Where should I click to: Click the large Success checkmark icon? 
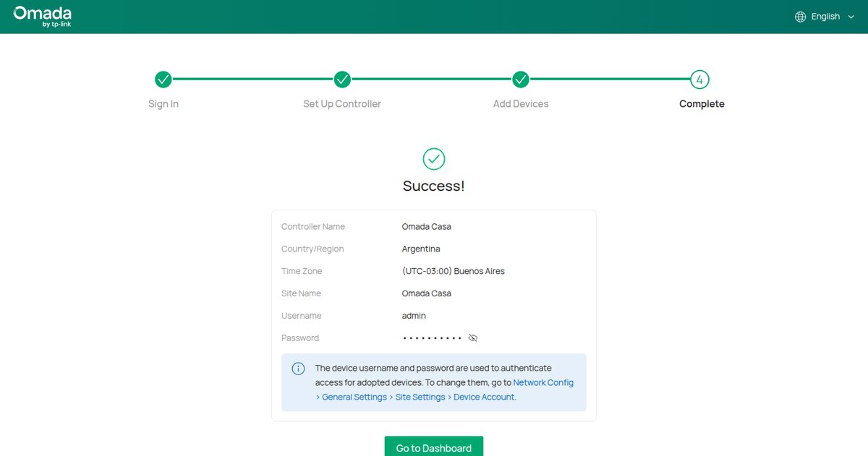pos(434,158)
